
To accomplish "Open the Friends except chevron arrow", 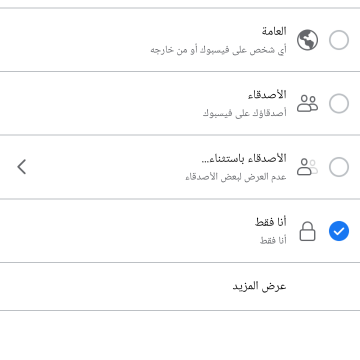I will [22, 167].
